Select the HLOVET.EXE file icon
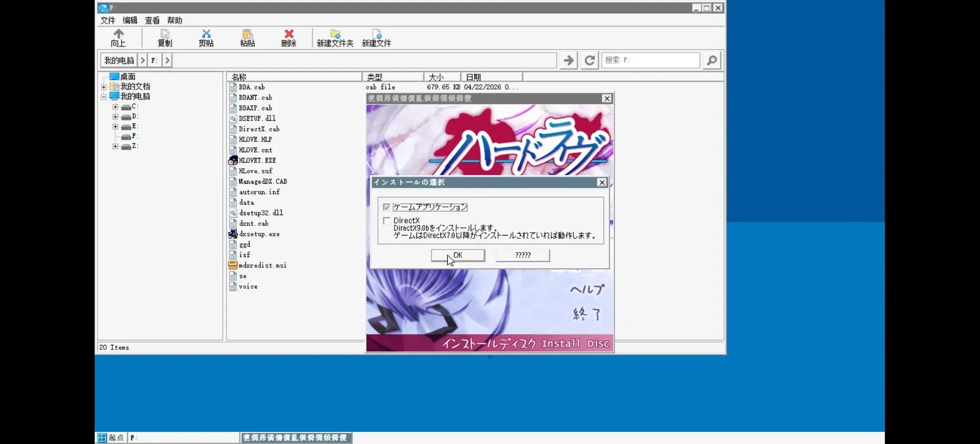Image resolution: width=980 pixels, height=444 pixels. 233,160
